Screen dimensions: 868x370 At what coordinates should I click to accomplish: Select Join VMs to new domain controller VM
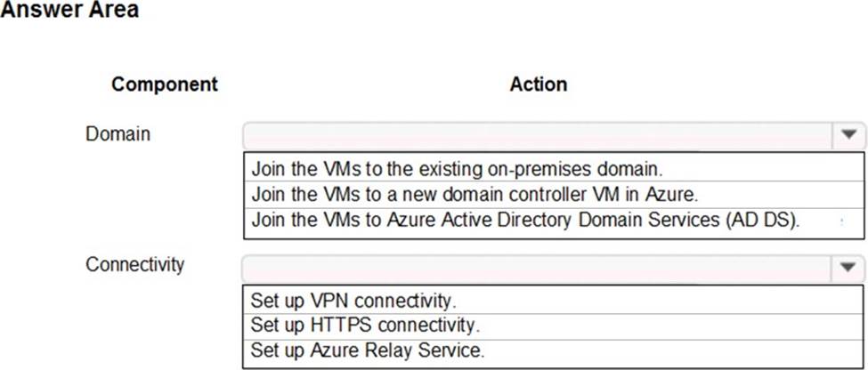(554, 194)
